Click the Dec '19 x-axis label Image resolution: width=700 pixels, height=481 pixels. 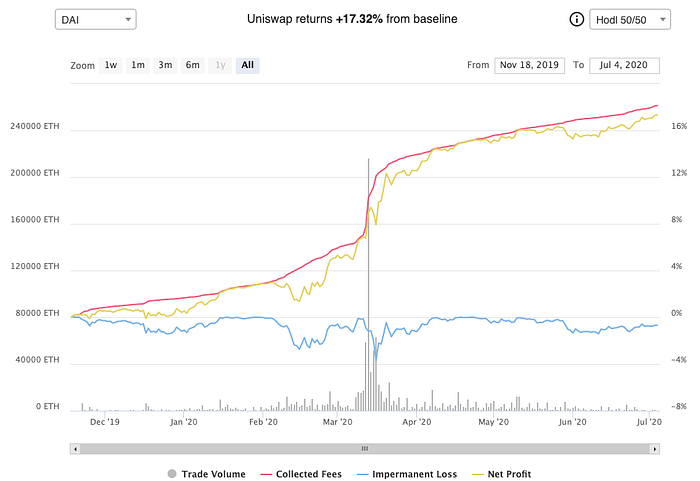click(104, 422)
